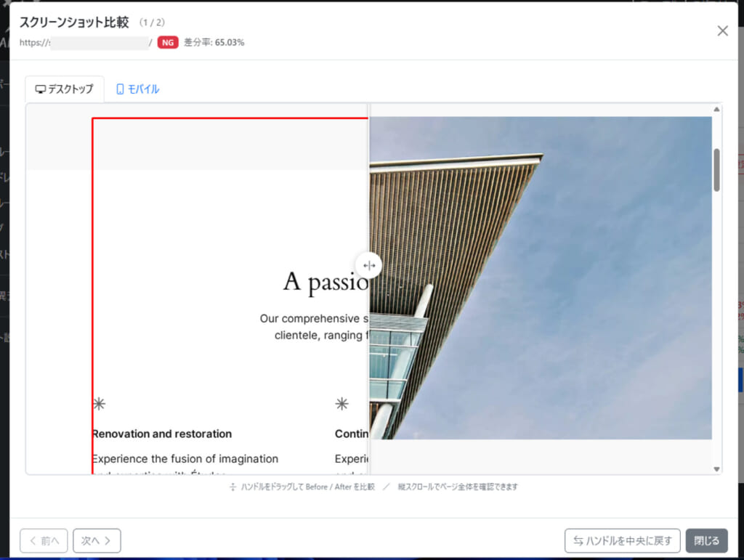Viewport: 744px width, 560px height.
Task: Click the asterisk icon above Renovation and restoration
Action: [x=99, y=404]
